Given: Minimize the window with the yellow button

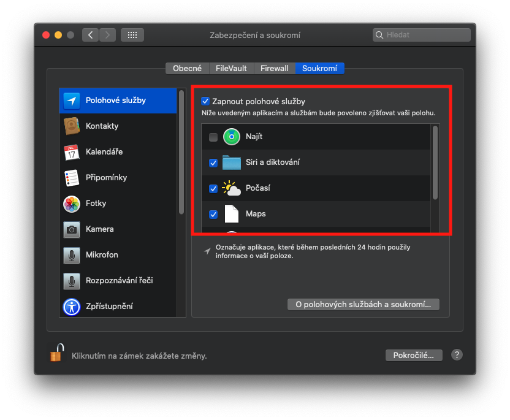Looking at the screenshot, I should click(x=58, y=35).
